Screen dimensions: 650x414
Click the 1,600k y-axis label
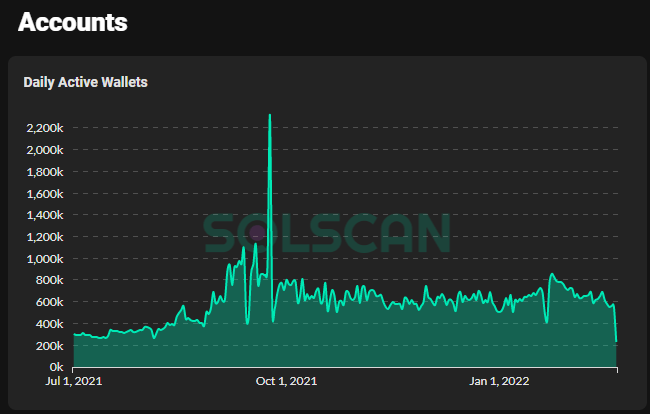pos(45,193)
